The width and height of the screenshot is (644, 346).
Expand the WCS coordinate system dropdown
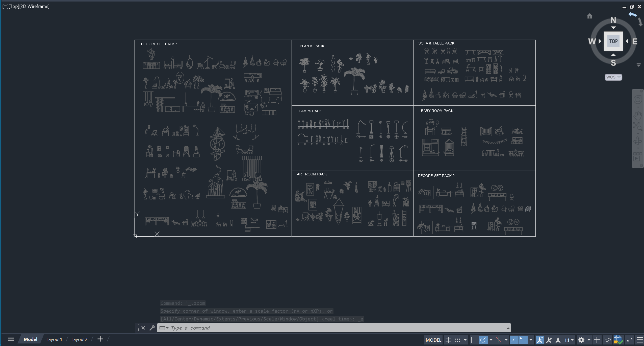pos(613,77)
